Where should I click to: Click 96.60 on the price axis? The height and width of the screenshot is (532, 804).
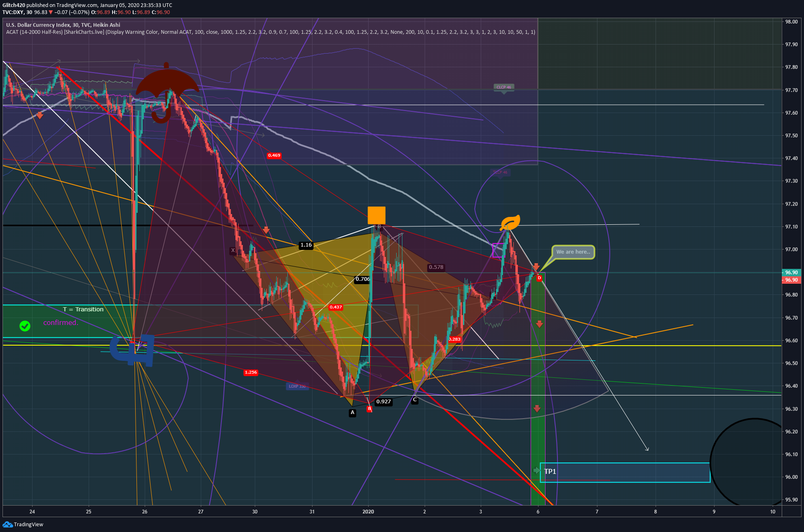[x=791, y=341]
